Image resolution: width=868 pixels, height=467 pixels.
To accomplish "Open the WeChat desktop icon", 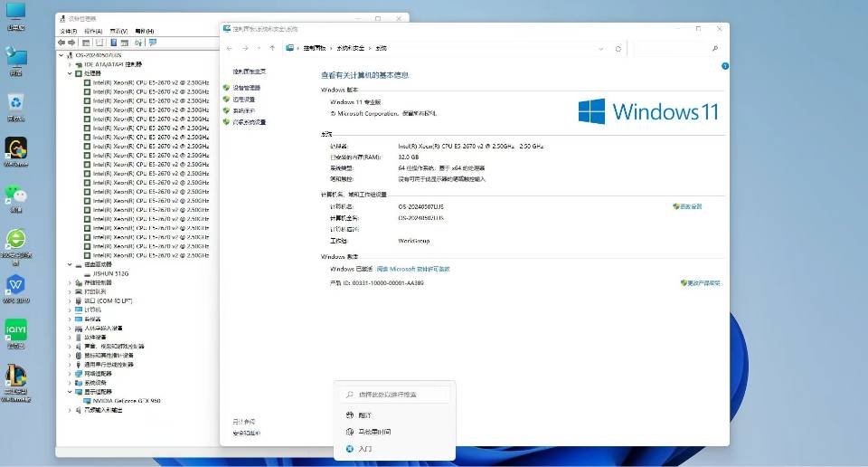I will (x=15, y=195).
